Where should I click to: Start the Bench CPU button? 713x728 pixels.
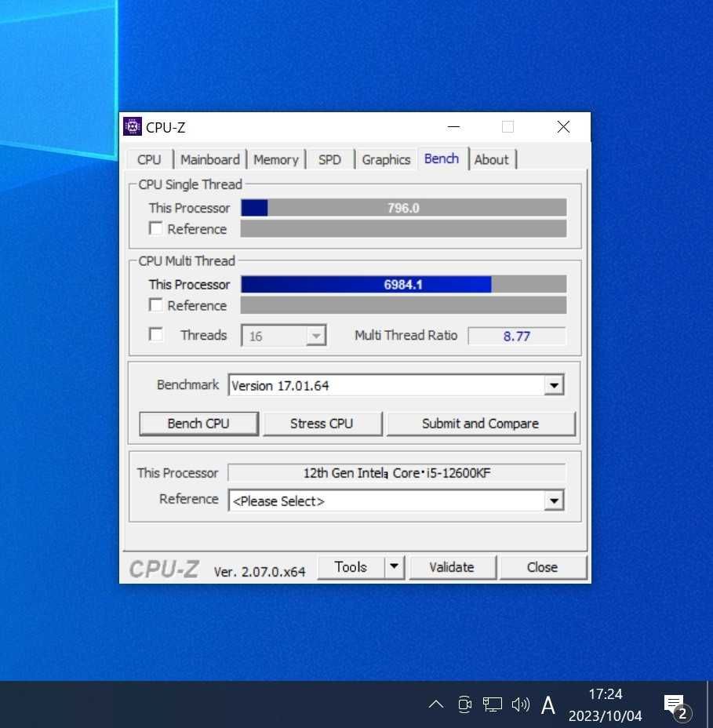pyautogui.click(x=198, y=424)
